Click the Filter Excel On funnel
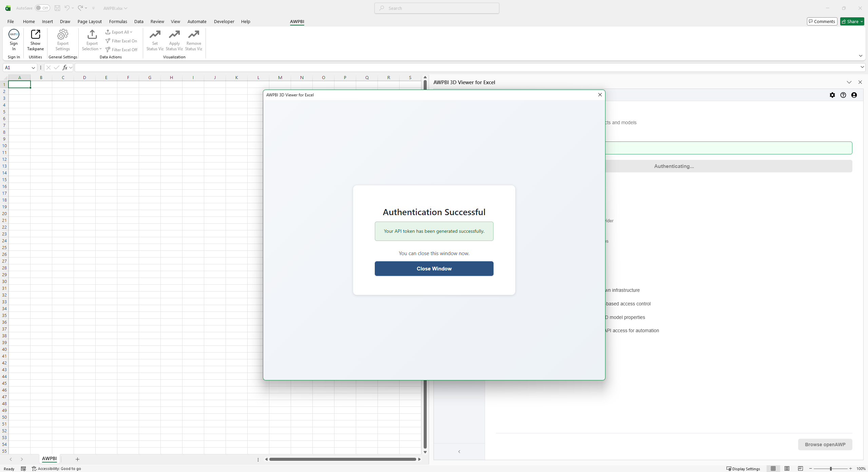The width and height of the screenshot is (868, 472). coord(108,41)
